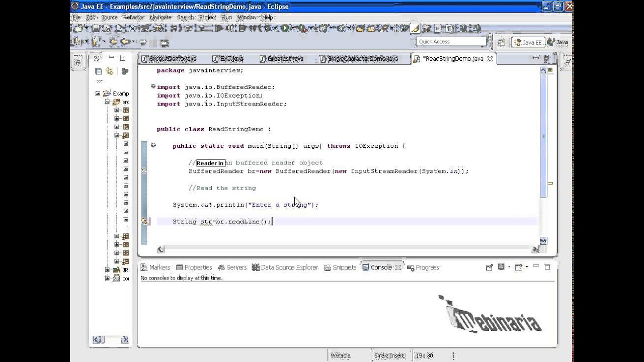
Task: Click the Open Console icon in Console toolbar
Action: pyautogui.click(x=519, y=267)
